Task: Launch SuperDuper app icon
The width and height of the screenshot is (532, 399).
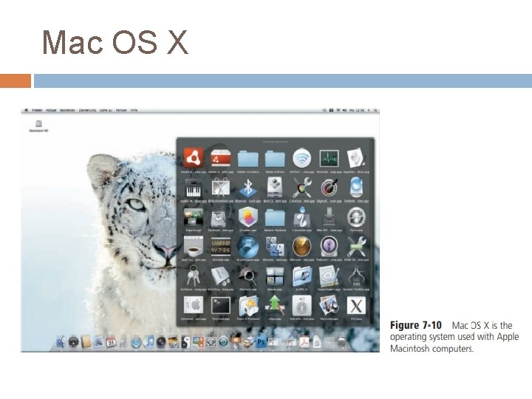Action: click(x=329, y=276)
